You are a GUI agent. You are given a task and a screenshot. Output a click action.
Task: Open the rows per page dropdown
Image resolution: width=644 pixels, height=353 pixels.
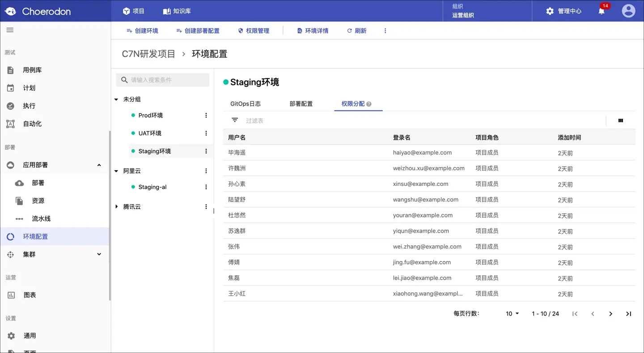(x=513, y=314)
